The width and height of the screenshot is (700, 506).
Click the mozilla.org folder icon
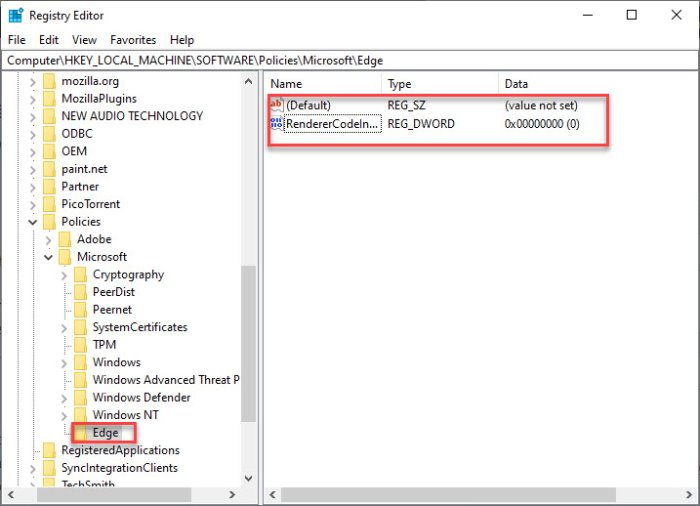[50, 81]
